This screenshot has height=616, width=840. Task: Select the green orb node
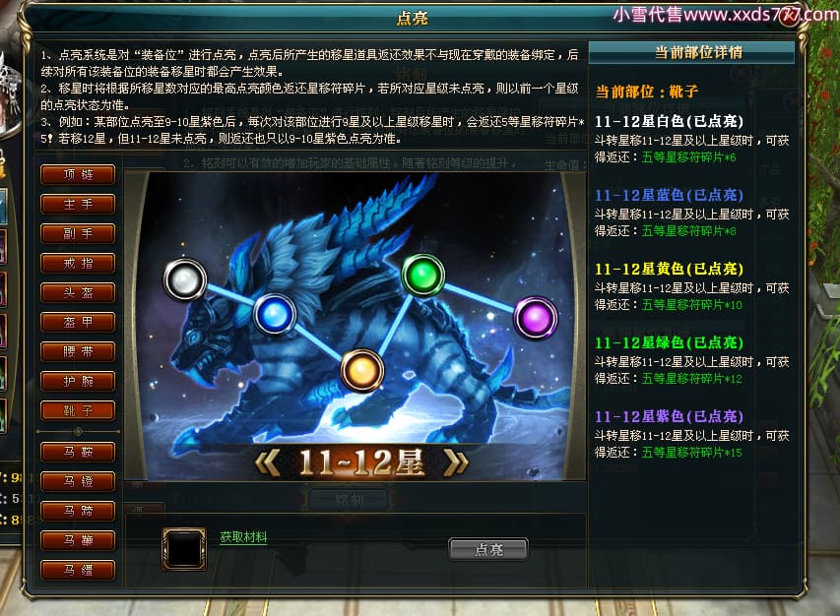422,276
